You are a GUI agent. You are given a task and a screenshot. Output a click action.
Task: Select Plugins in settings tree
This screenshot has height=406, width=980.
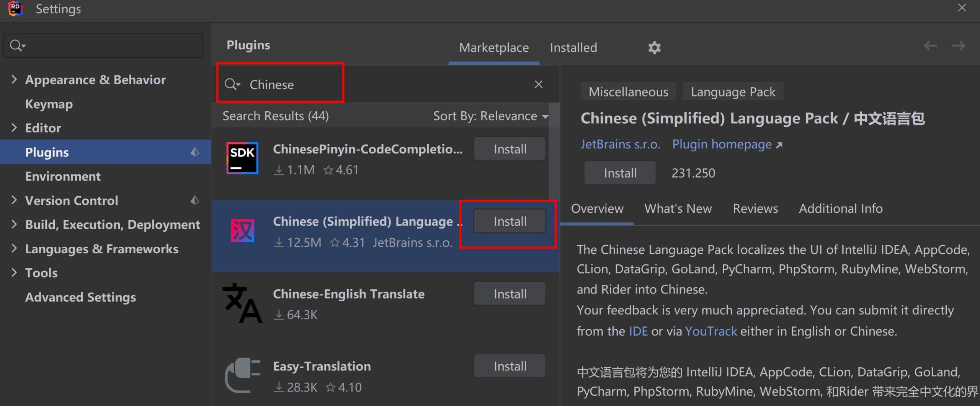(x=105, y=152)
